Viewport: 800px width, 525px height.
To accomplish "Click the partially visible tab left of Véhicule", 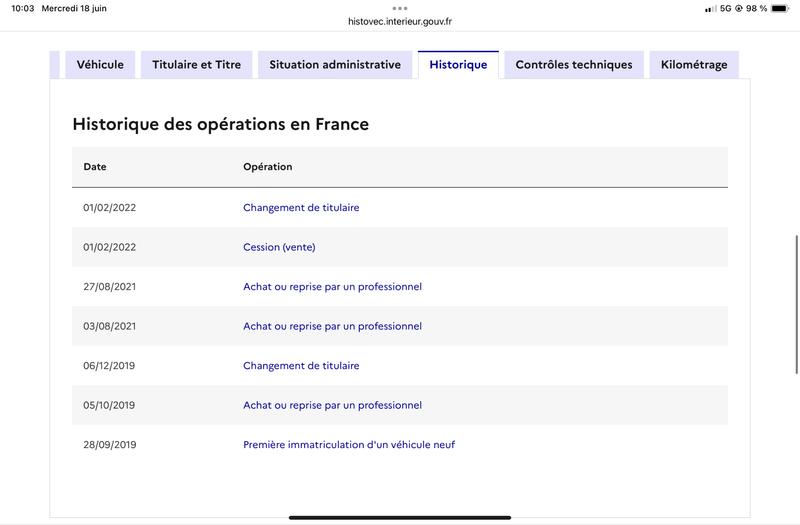I will pyautogui.click(x=55, y=65).
